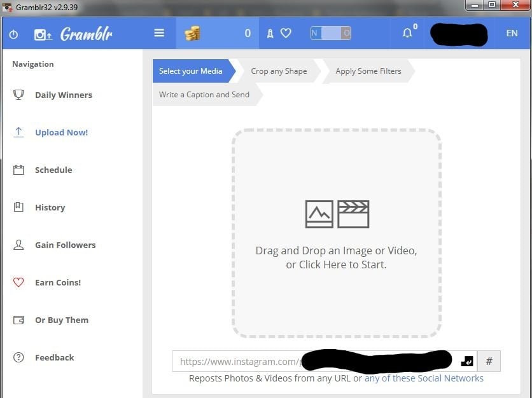
Task: Click the trophy icon beside Daily Winners
Action: click(18, 95)
